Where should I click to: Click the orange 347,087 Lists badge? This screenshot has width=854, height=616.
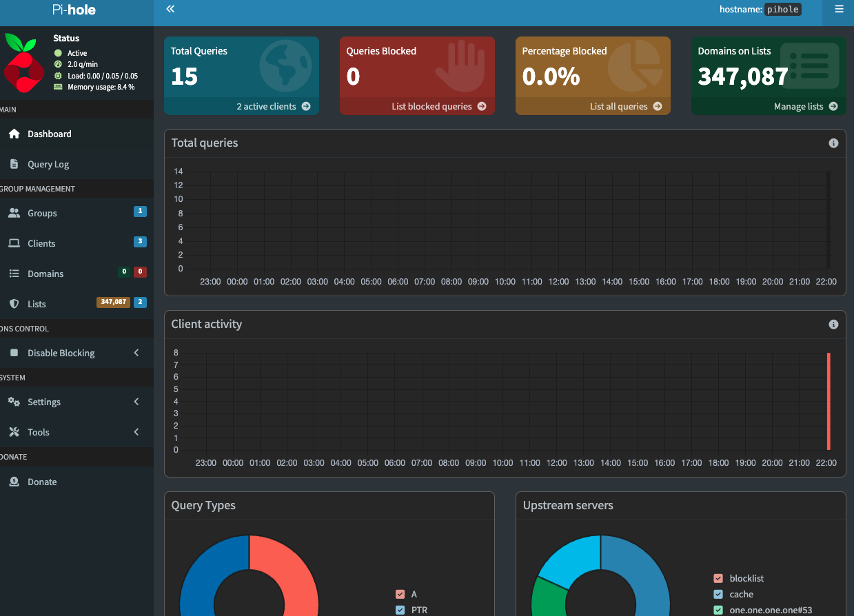pyautogui.click(x=113, y=302)
